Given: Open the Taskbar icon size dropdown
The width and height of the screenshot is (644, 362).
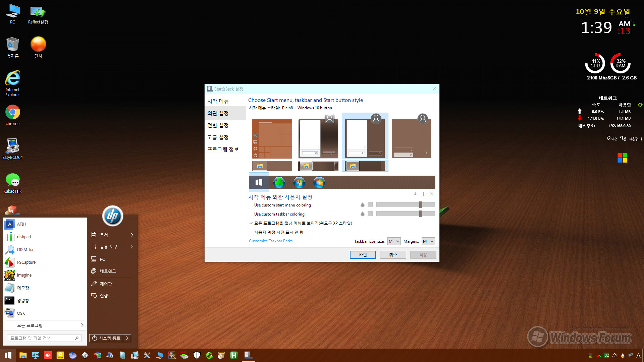Looking at the screenshot, I should tap(394, 241).
